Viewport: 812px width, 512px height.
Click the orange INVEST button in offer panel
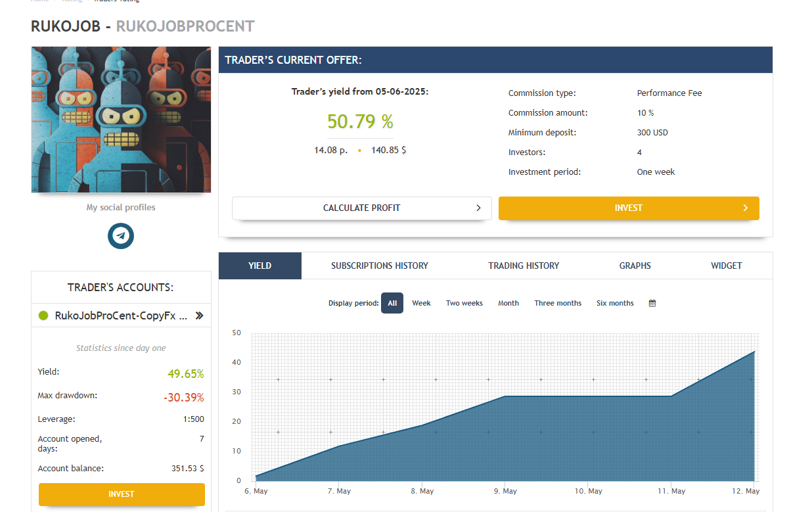(x=629, y=208)
